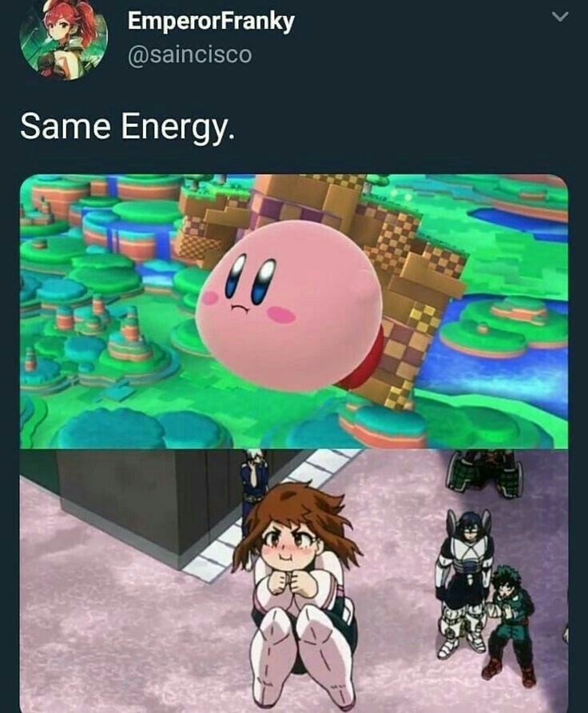The image size is (588, 713).
Task: Open the Kirby image on top
Action: 294,312
